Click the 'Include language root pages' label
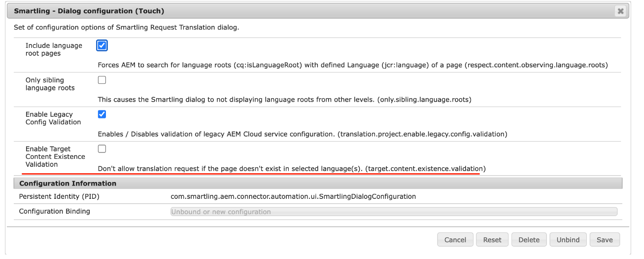644x259 pixels. pos(54,49)
